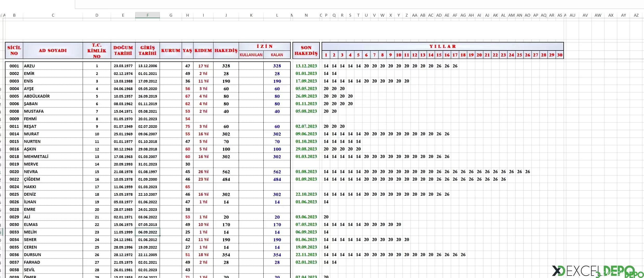Select the name cell ARZU

[x=53, y=66]
